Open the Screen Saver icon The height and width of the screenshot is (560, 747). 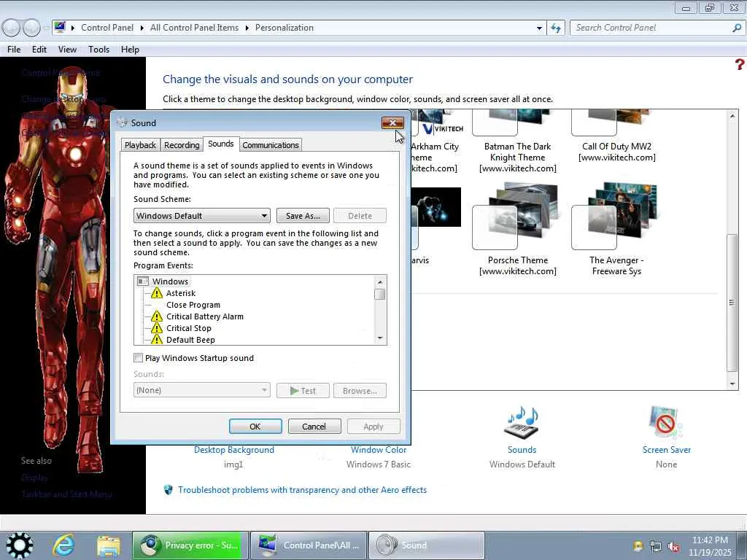tap(666, 423)
